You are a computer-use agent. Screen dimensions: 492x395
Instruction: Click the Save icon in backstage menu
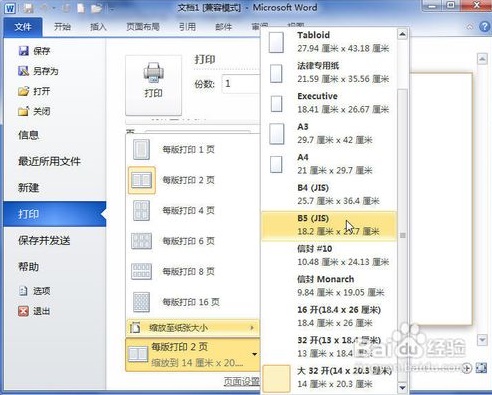point(23,51)
